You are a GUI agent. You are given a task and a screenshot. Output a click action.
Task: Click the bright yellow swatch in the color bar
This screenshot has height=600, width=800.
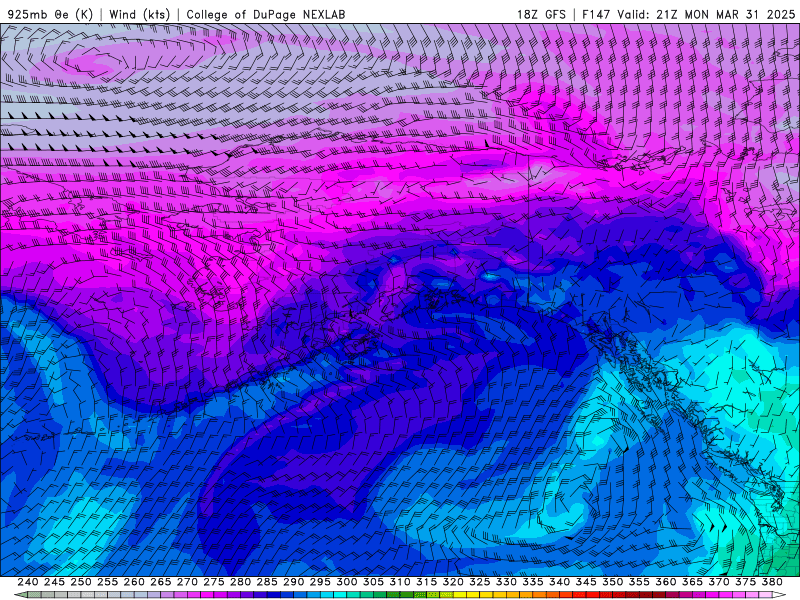click(x=460, y=594)
